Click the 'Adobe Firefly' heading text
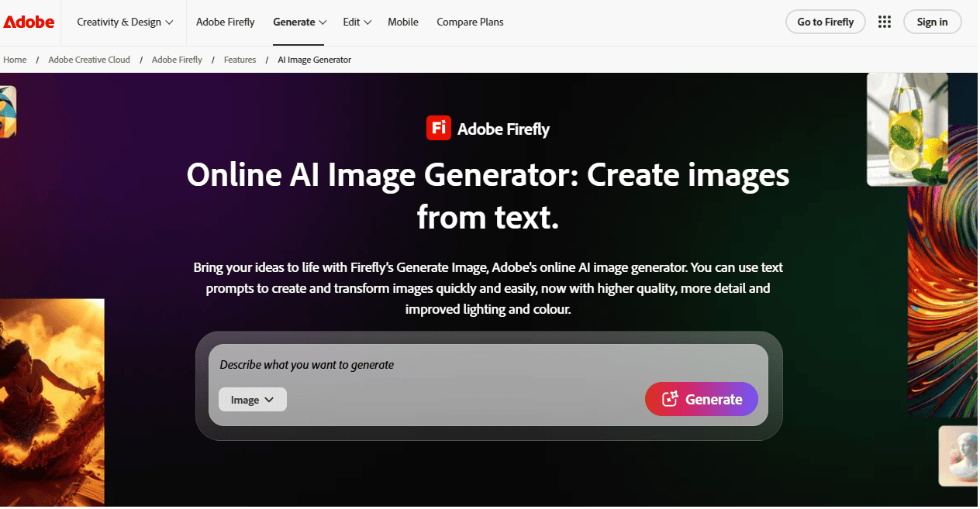 [503, 129]
